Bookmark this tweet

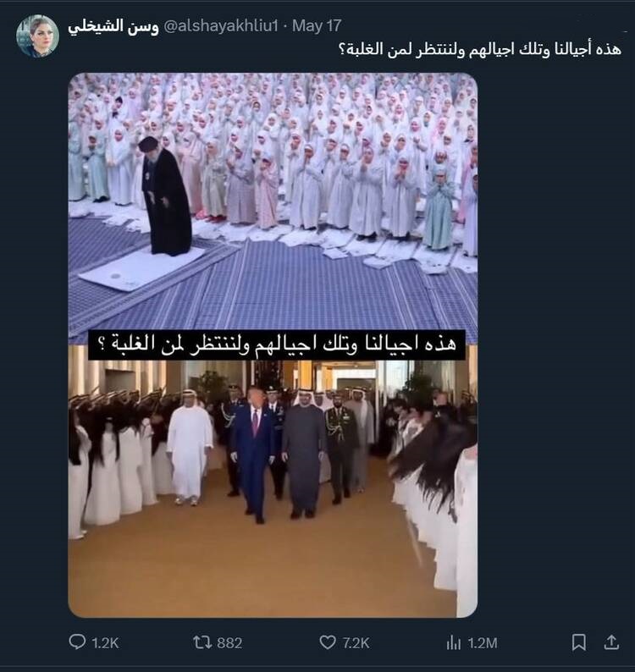(x=579, y=642)
